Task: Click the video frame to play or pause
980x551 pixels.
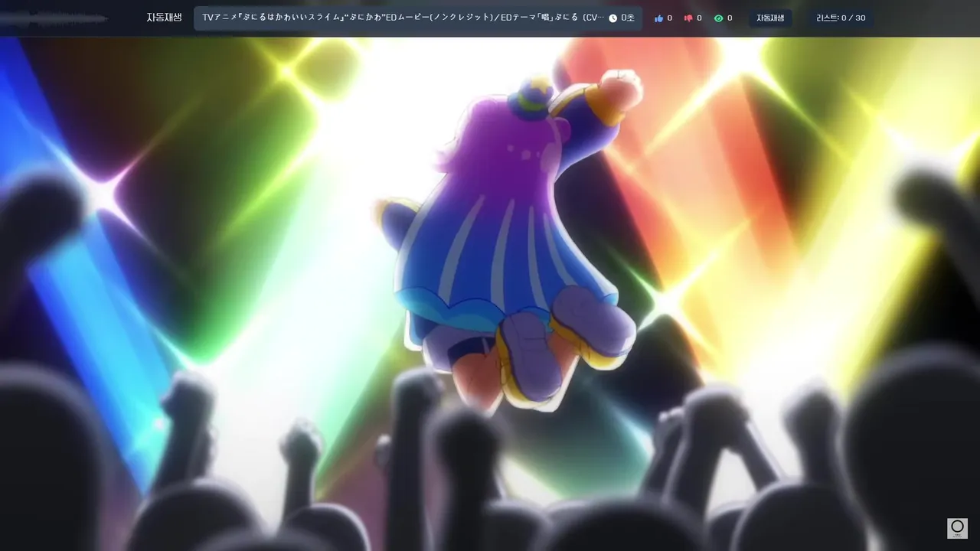Action: click(490, 294)
